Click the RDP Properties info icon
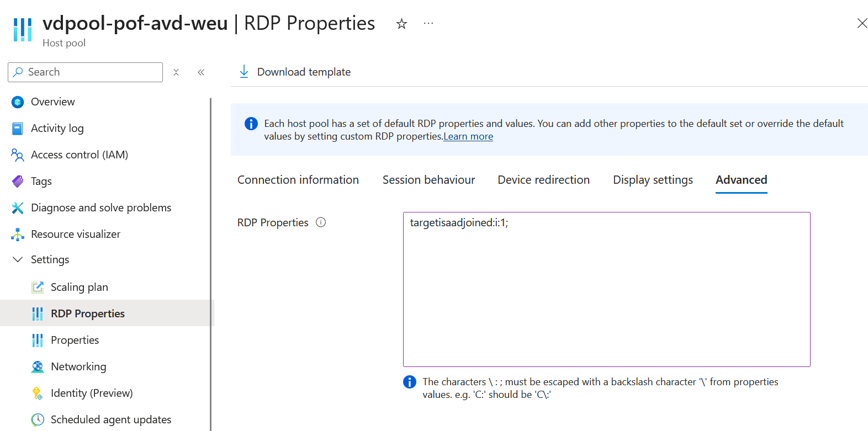 click(321, 222)
